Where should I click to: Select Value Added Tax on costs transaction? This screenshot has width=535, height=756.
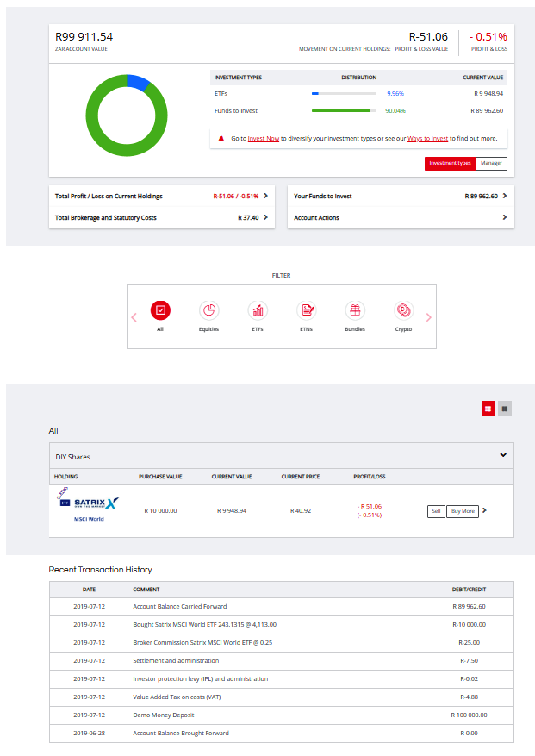[282, 697]
